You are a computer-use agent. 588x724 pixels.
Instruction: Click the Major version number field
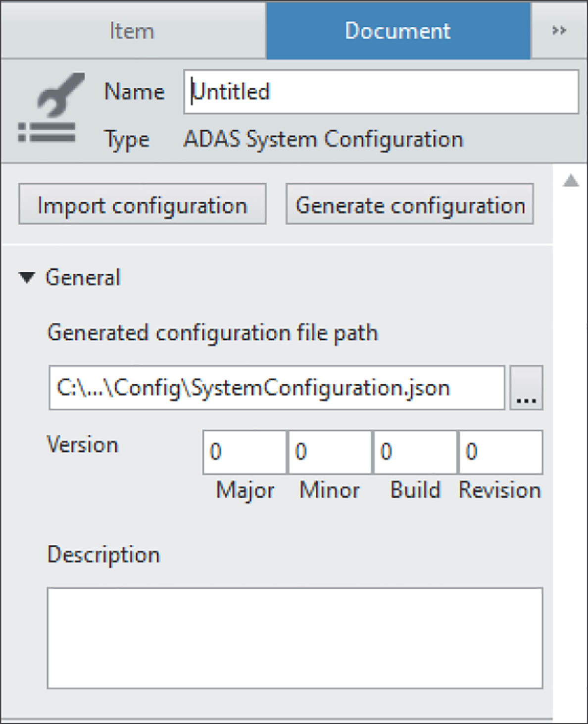(245, 452)
